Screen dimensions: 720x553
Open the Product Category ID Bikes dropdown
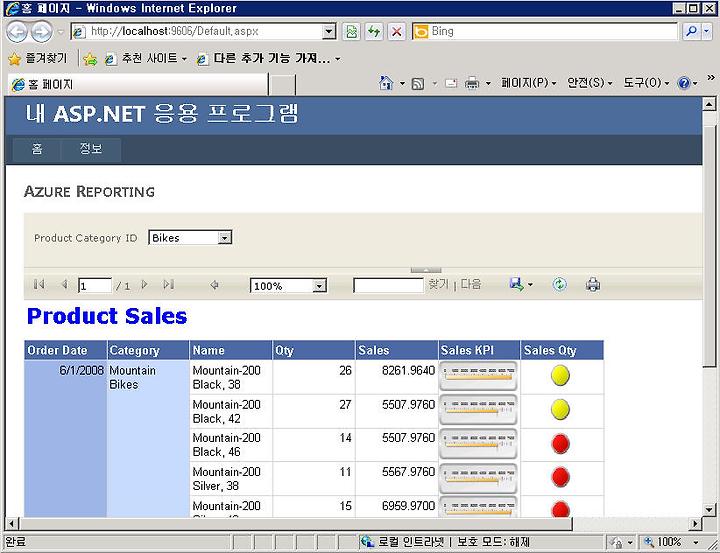pos(224,238)
